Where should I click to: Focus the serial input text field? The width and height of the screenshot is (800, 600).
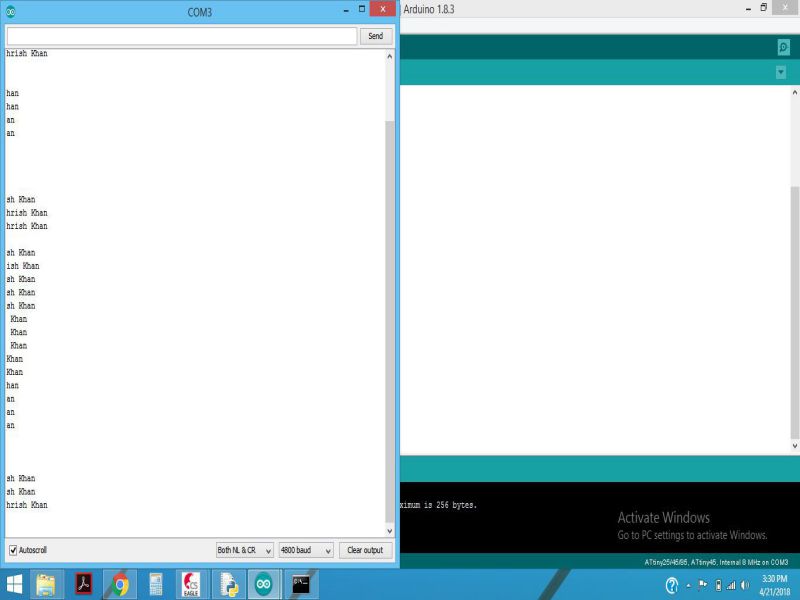[182, 36]
